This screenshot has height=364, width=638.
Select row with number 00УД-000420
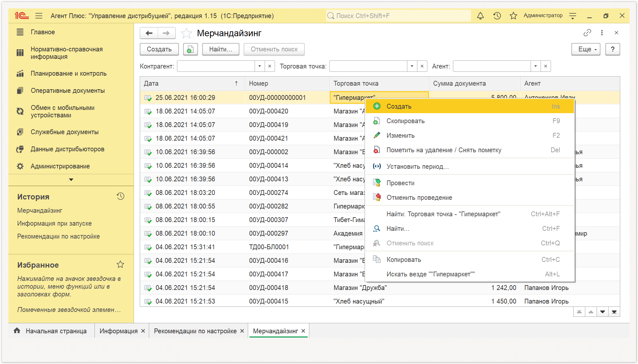pos(252,111)
